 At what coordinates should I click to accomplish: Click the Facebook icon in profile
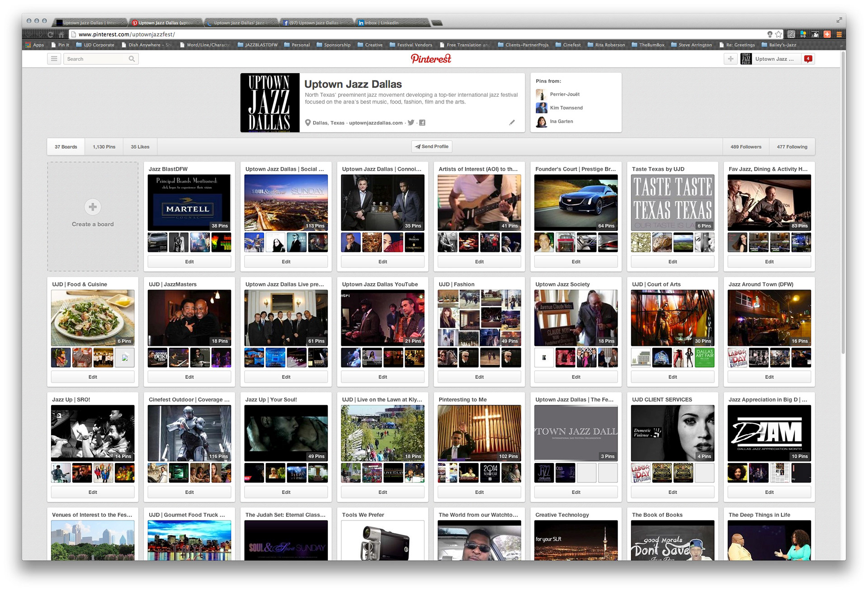coord(422,123)
